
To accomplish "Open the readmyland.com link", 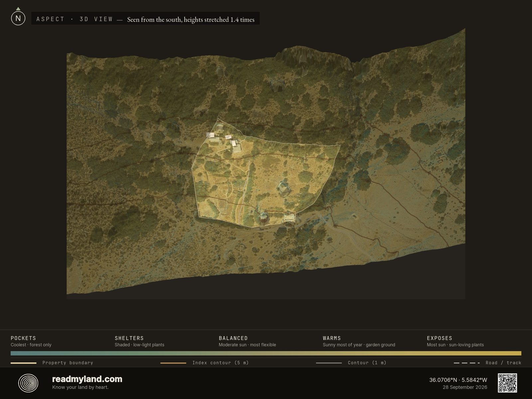I will (87, 379).
